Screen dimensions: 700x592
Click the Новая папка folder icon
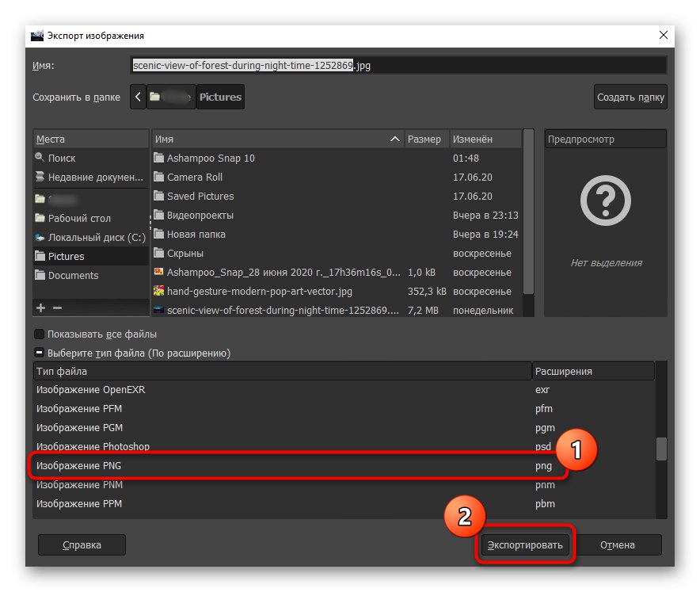[x=158, y=234]
